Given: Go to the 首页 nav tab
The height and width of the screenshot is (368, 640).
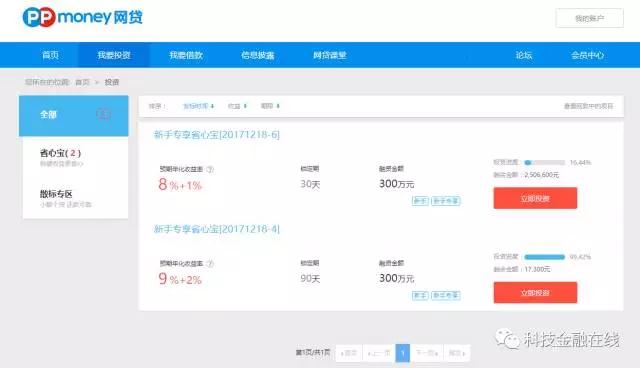Looking at the screenshot, I should coord(51,55).
